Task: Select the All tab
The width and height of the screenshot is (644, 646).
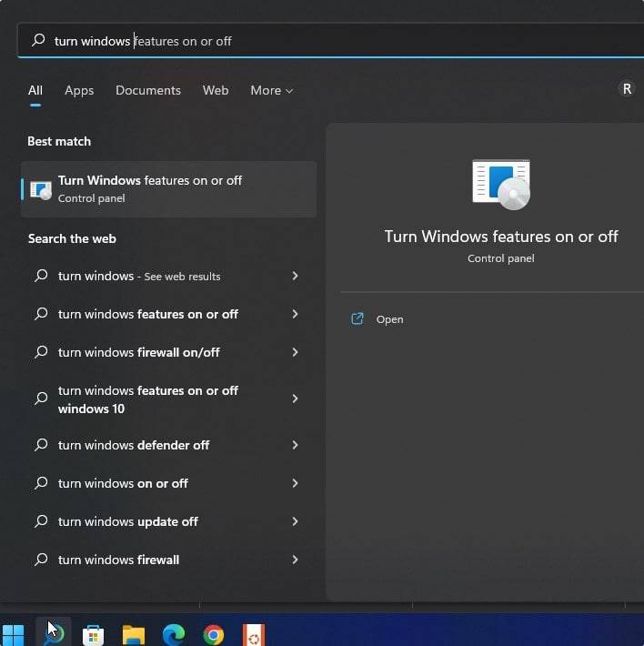Action: (35, 90)
